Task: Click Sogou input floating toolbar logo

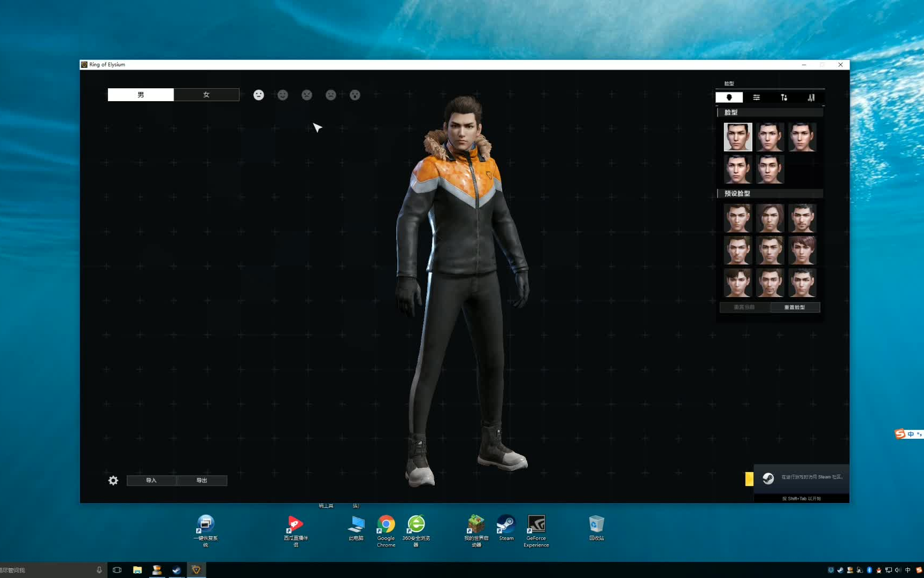Action: tap(900, 434)
